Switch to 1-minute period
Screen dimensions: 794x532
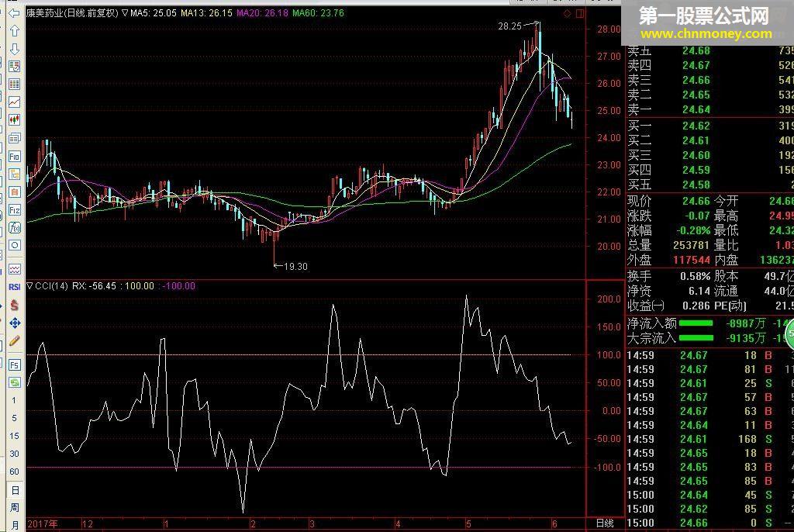[14, 400]
